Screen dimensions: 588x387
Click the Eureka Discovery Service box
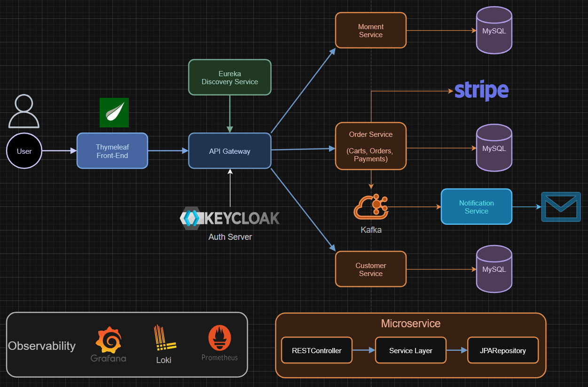click(230, 77)
